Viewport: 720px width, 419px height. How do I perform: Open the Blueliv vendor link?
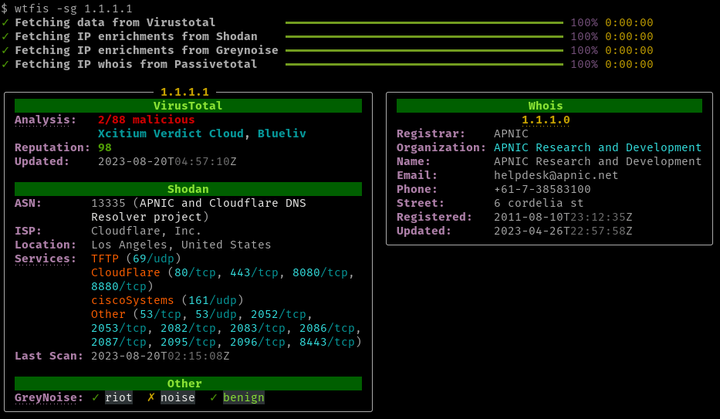pos(281,134)
